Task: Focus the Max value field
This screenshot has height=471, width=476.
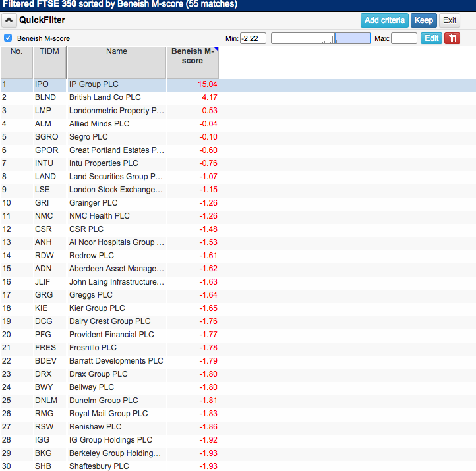Action: (403, 38)
